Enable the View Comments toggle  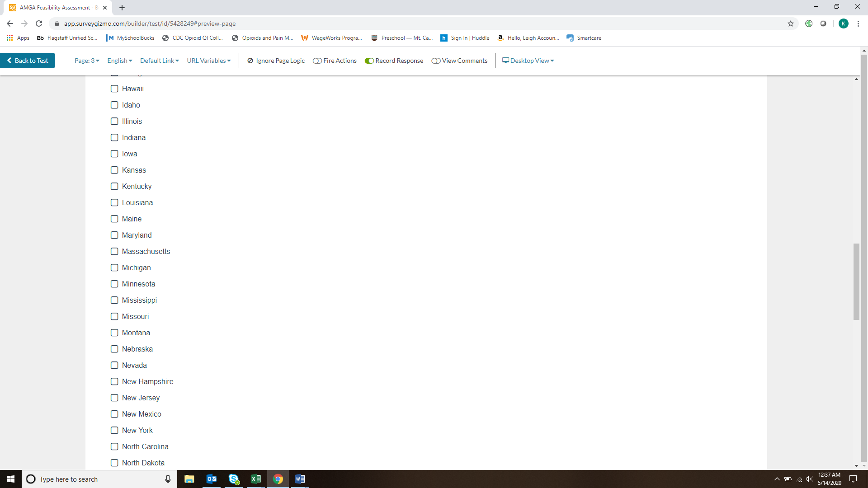click(436, 61)
